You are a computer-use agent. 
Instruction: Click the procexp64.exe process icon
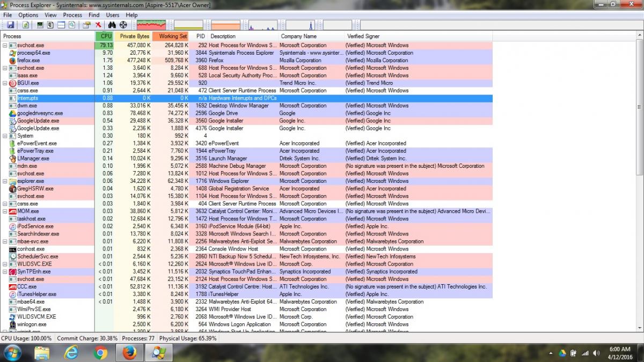point(13,53)
